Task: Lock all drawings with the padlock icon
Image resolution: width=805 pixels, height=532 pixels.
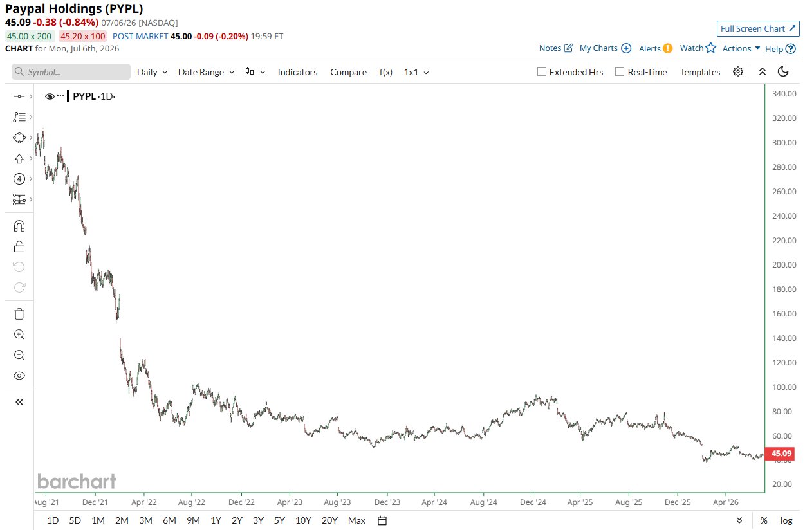Action: (x=19, y=246)
